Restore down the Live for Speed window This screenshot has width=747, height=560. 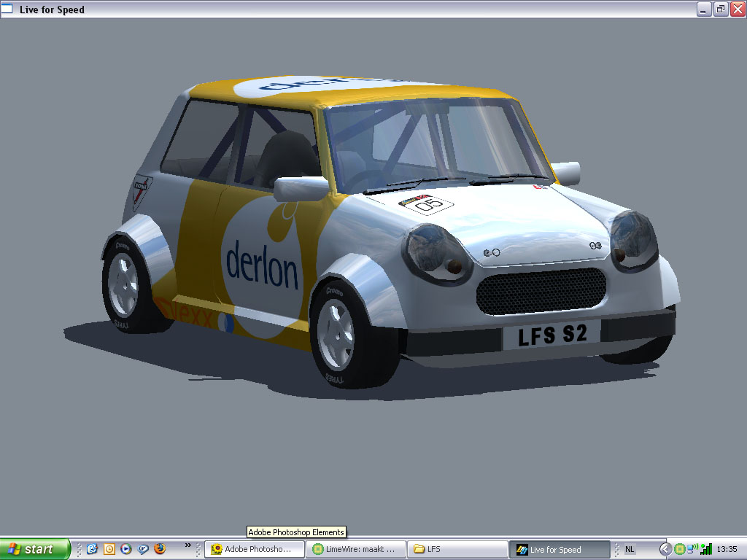(x=720, y=9)
